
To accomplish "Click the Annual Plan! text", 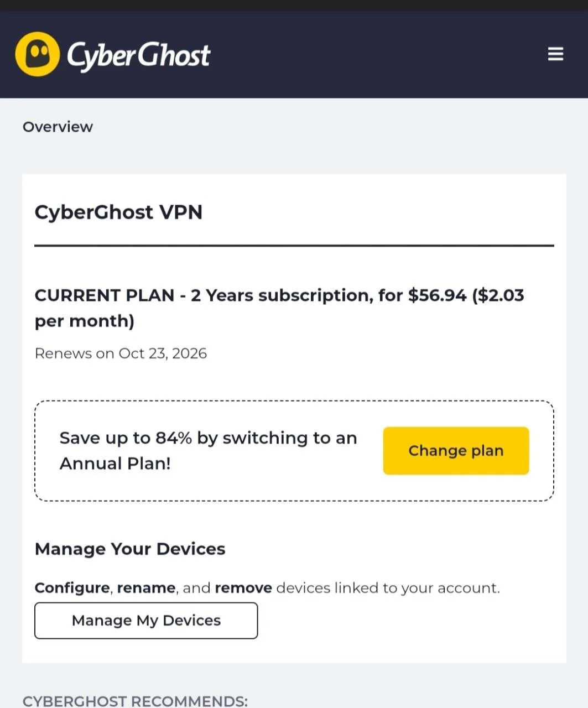I will click(115, 464).
